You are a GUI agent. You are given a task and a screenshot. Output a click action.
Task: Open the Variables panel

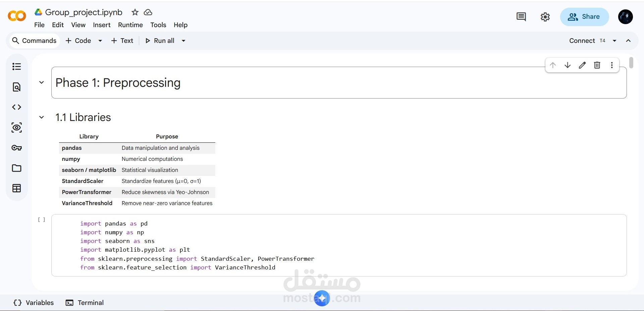[x=34, y=303]
